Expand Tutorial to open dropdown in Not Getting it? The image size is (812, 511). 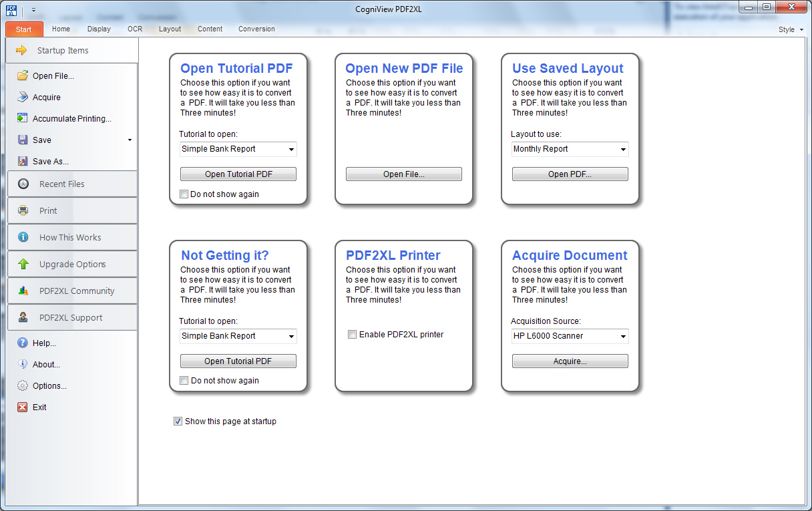click(291, 337)
